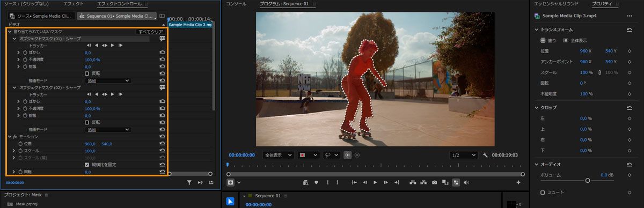
Task: Click the Clear All masks button
Action: pyautogui.click(x=150, y=32)
